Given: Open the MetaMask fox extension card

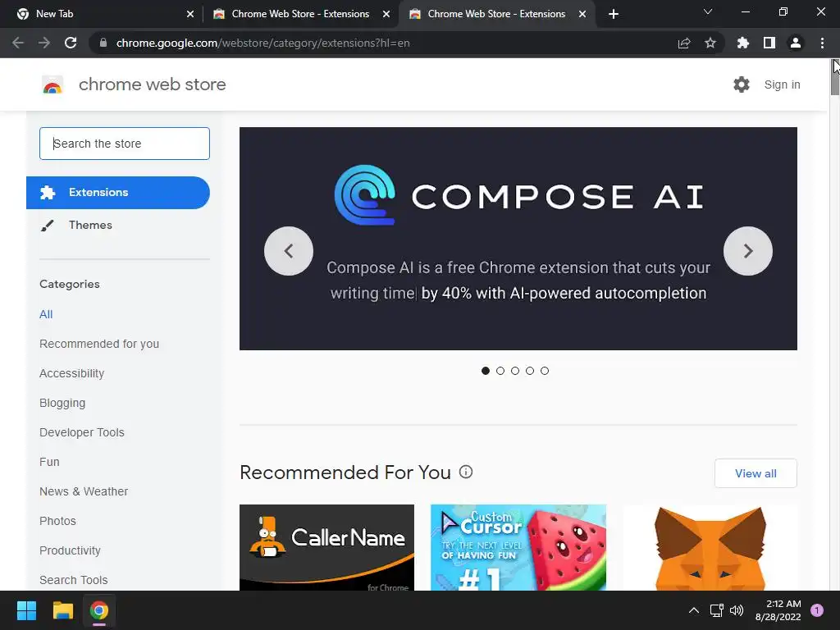Looking at the screenshot, I should [x=710, y=547].
